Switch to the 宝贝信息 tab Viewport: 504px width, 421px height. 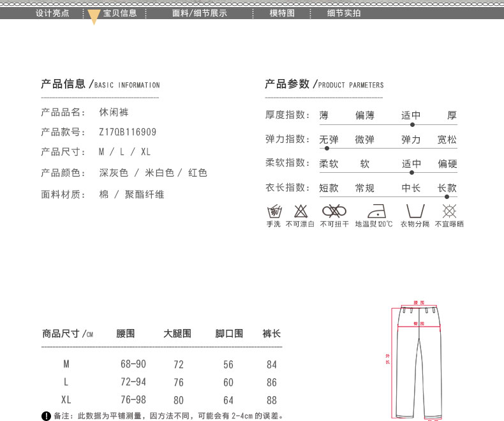[x=120, y=13]
